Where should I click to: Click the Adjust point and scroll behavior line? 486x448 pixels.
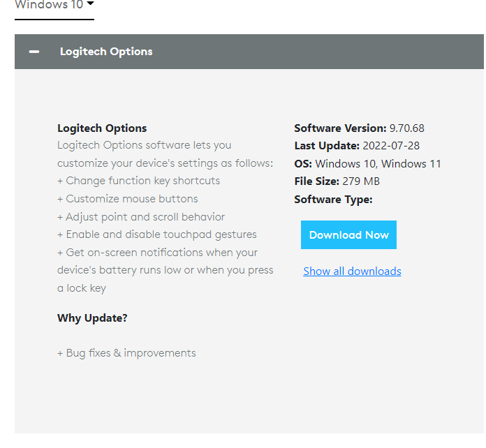click(141, 217)
